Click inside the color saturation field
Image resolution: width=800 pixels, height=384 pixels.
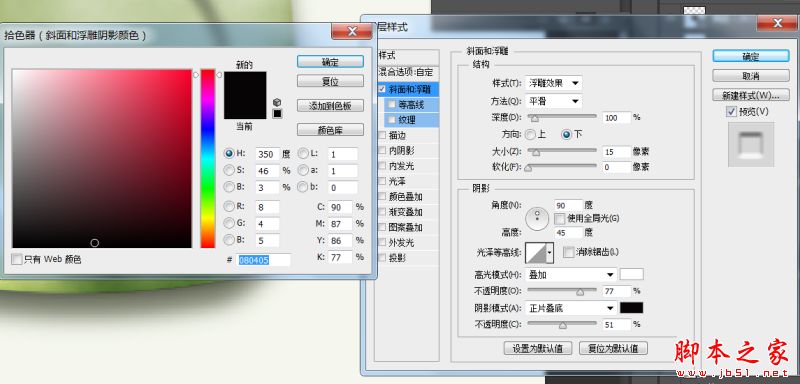click(x=102, y=159)
